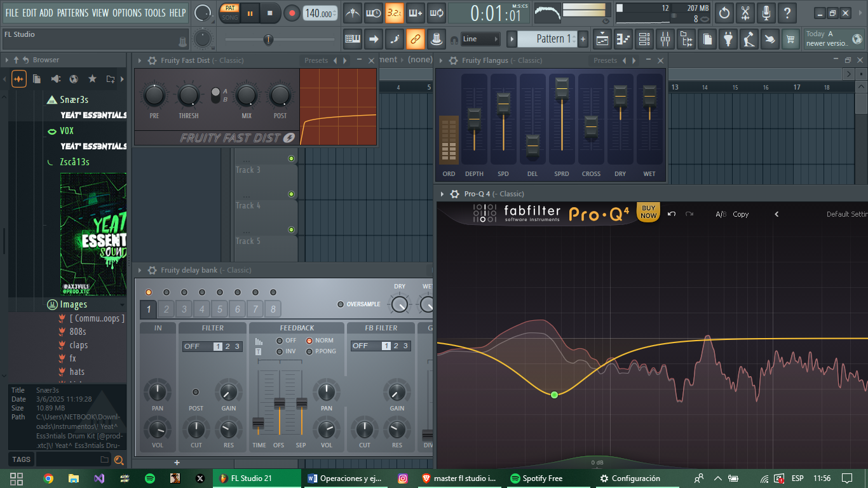Open the PATTERNS menu
This screenshot has width=868, height=488.
(x=73, y=13)
